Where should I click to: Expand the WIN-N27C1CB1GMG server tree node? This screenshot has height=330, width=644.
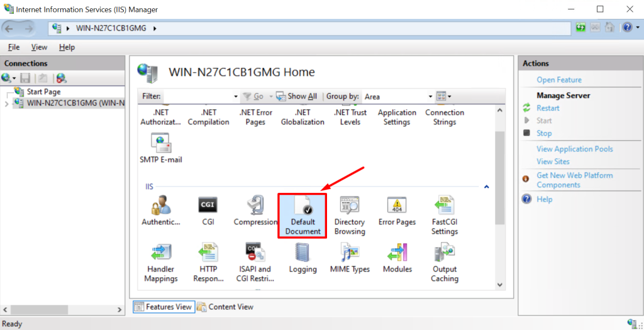pyautogui.click(x=7, y=103)
